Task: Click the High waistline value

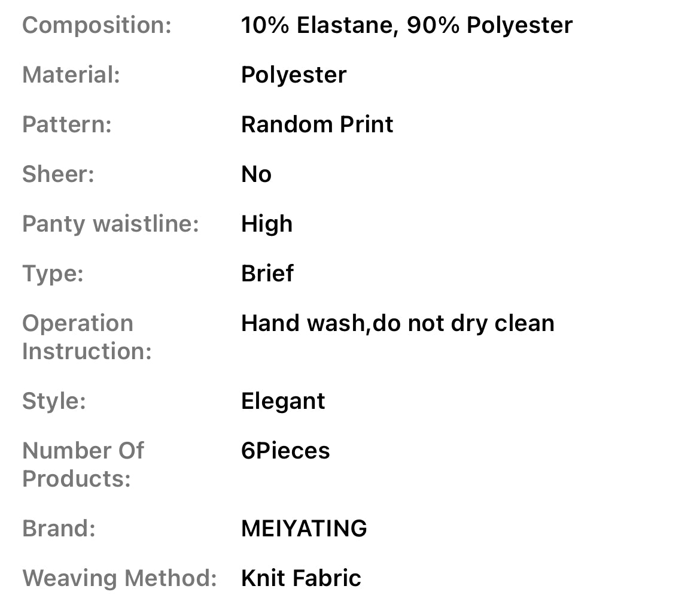Action: click(267, 224)
